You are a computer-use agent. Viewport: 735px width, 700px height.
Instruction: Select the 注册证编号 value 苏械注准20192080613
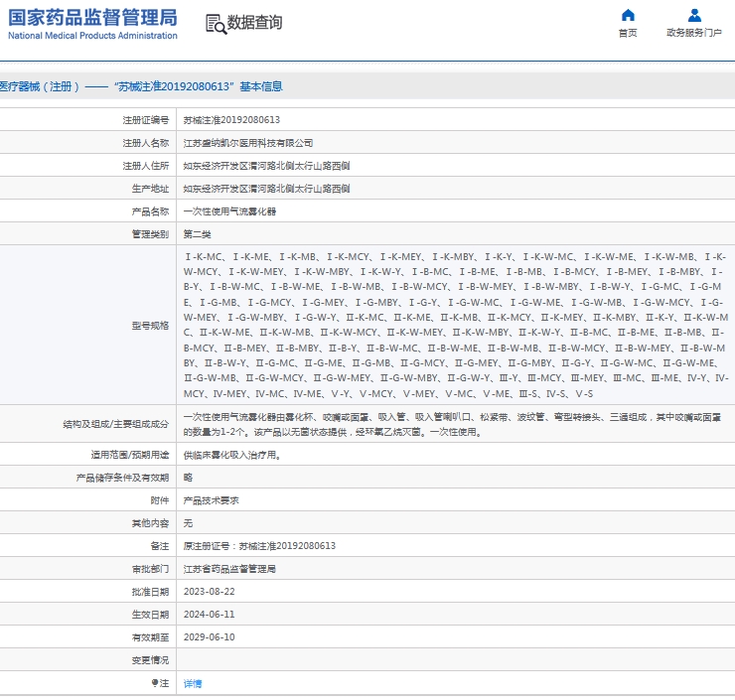click(x=231, y=120)
